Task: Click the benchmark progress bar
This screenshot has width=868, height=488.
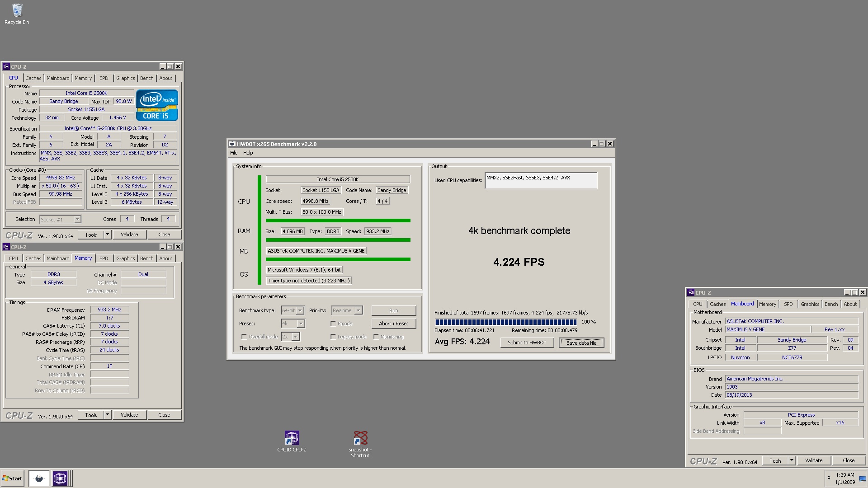Action: pyautogui.click(x=505, y=322)
